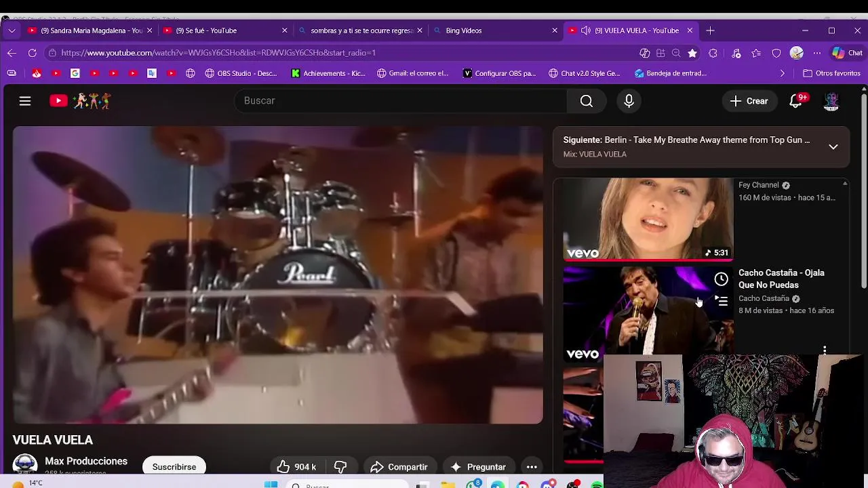Close the Bing Vídeos tab
868x488 pixels.
click(x=555, y=30)
